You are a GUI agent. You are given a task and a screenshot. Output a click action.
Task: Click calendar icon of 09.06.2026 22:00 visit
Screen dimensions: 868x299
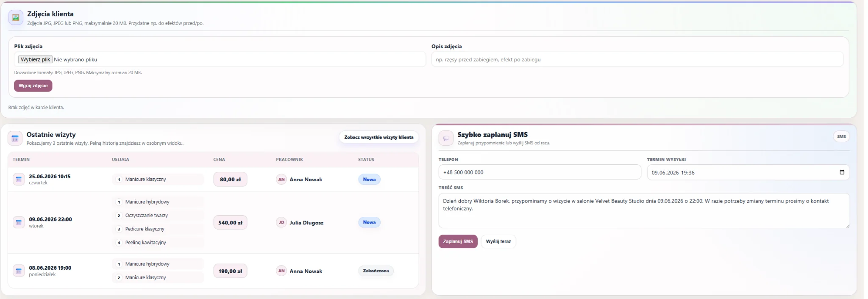[19, 222]
